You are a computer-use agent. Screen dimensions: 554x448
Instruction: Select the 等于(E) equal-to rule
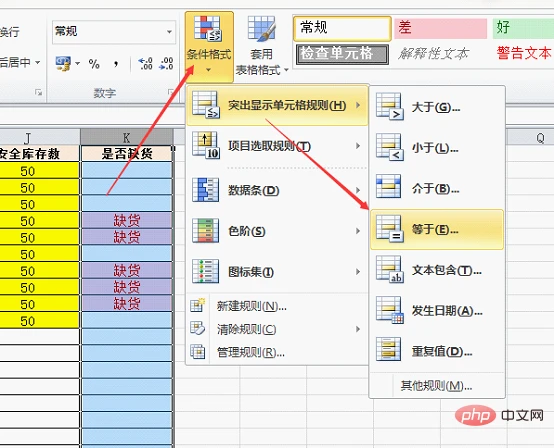[x=437, y=229]
